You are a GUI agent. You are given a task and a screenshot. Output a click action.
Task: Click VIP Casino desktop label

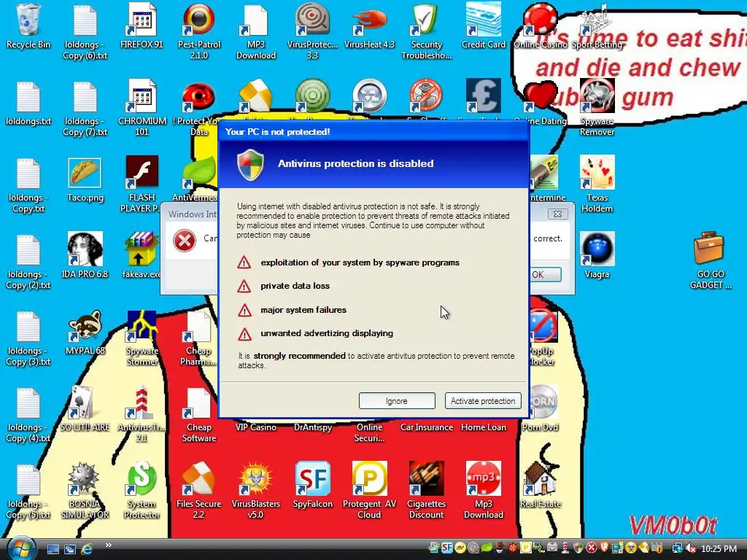pyautogui.click(x=256, y=427)
